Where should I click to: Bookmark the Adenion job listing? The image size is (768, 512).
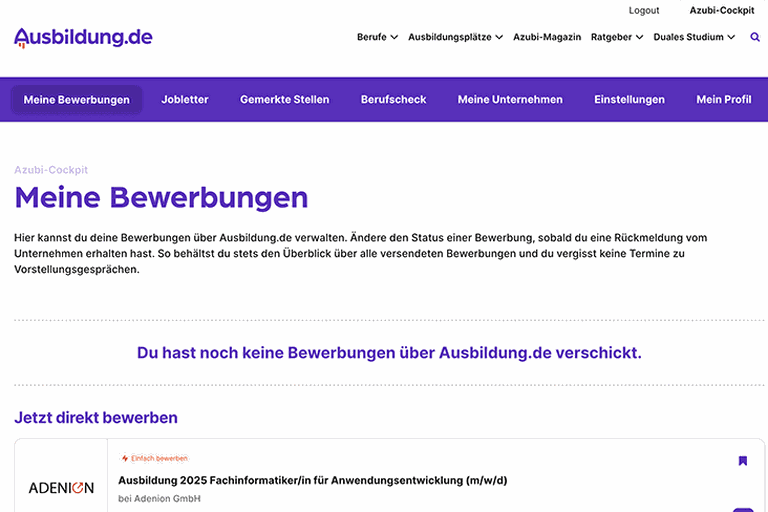tap(743, 461)
